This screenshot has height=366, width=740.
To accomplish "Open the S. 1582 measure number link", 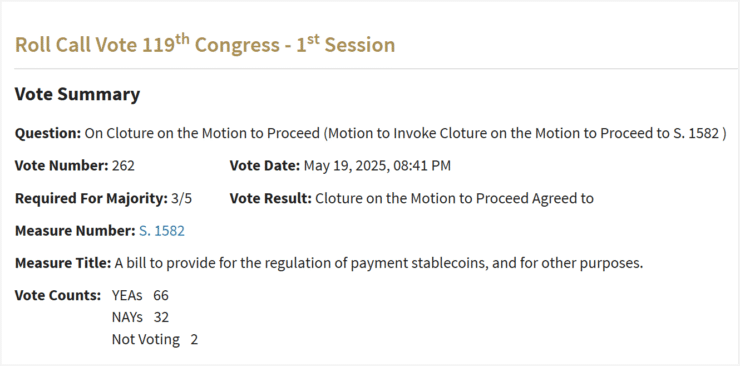I will point(161,231).
